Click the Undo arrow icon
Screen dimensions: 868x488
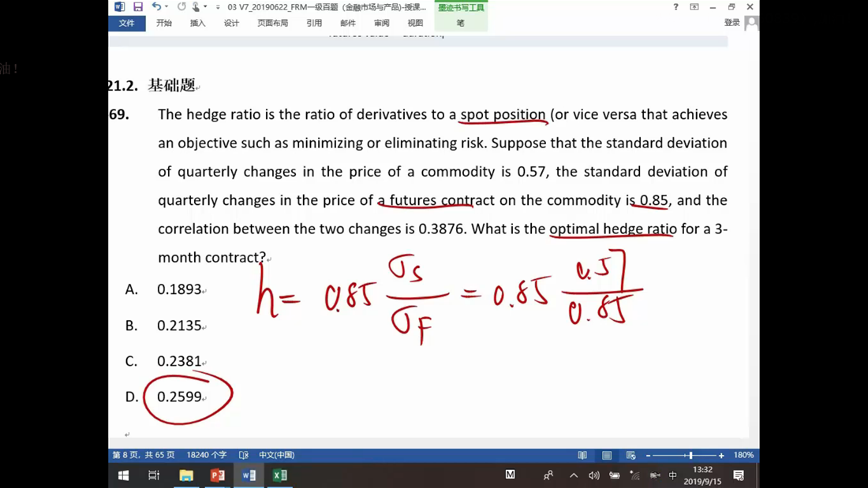(x=156, y=7)
